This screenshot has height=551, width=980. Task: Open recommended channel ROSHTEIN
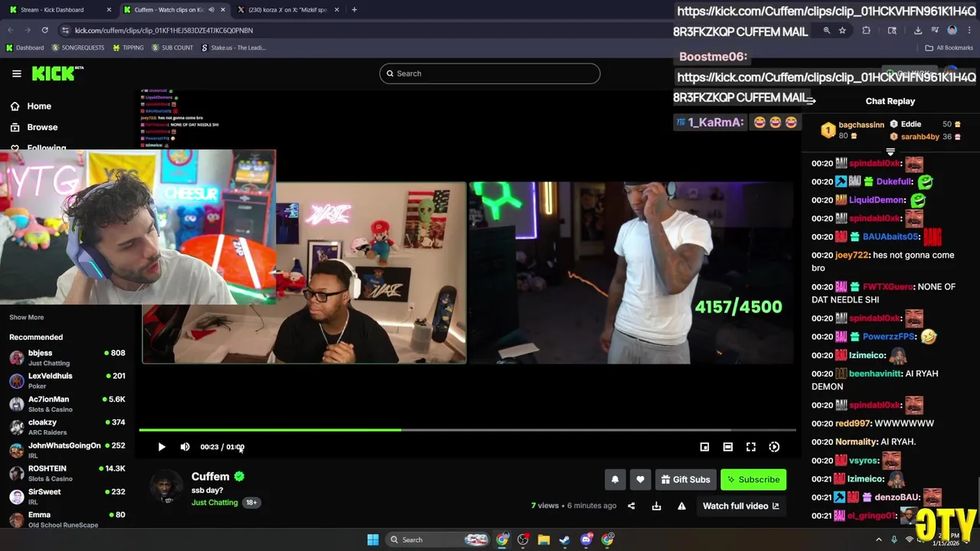(67, 473)
